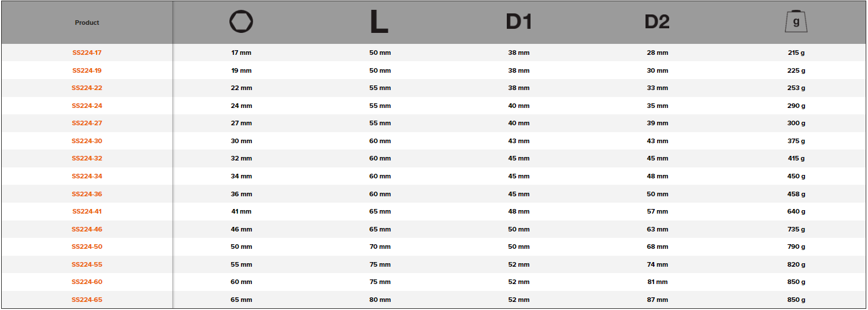The width and height of the screenshot is (868, 310).
Task: Click the weight in grams header icon
Action: pyautogui.click(x=796, y=22)
